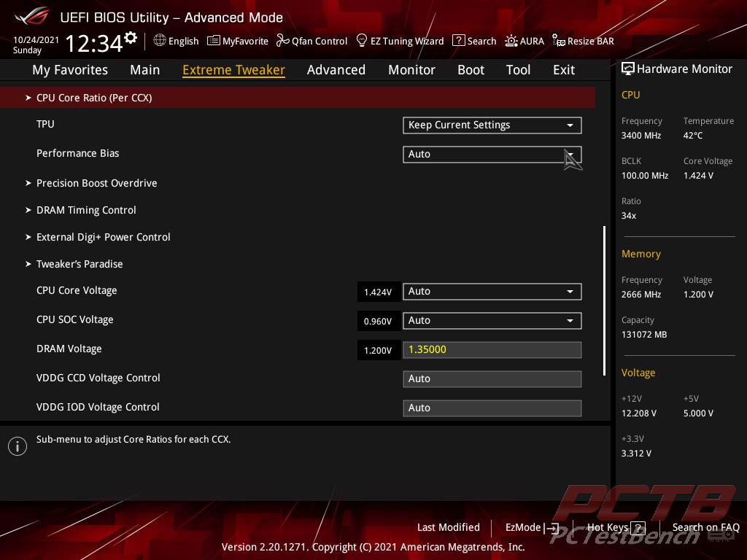
Task: Click the Search question mark icon
Action: pos(458,41)
